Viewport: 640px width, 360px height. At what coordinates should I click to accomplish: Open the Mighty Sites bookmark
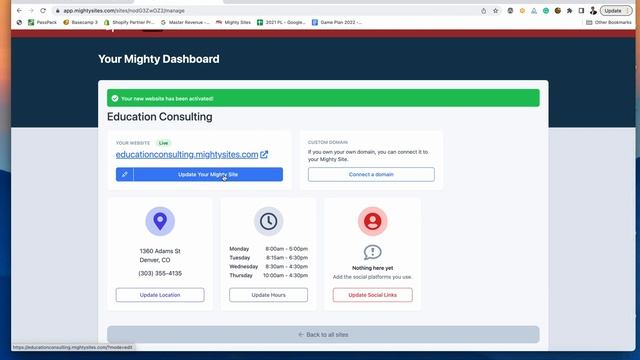click(x=233, y=22)
